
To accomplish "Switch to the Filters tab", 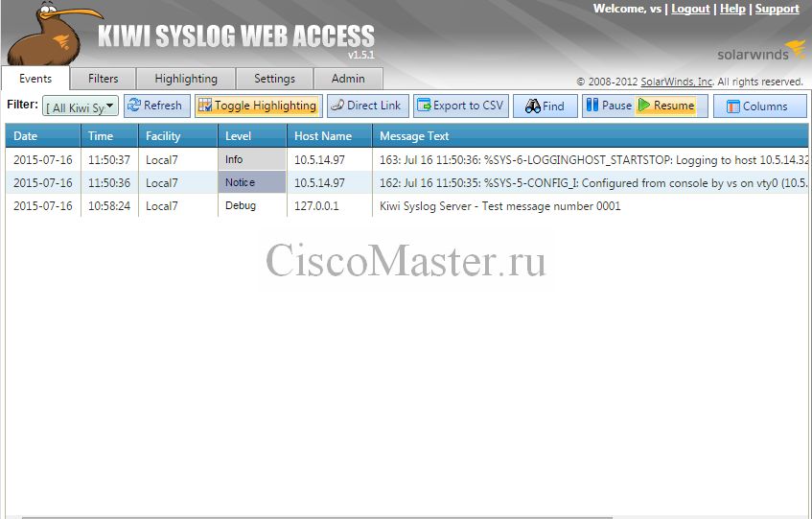I will coord(103,79).
